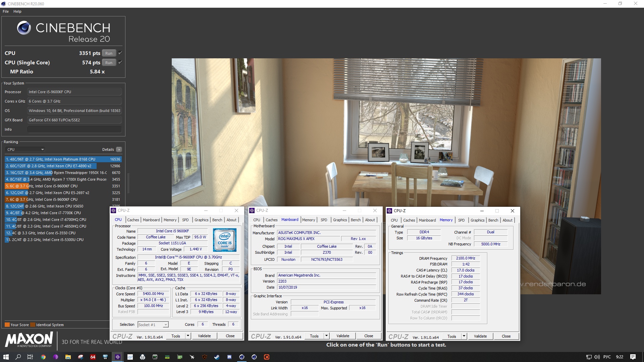Viewport: 644px width, 362px height.
Task: Open memory stick icon app on taskbar
Action: coord(167,357)
